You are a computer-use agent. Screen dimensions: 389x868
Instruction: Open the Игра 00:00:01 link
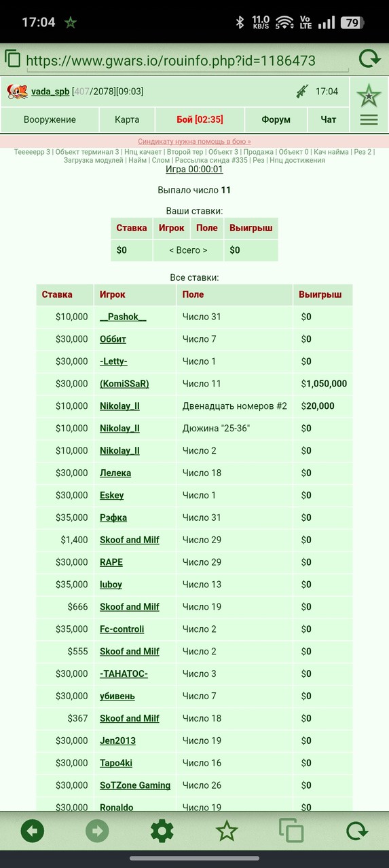tap(194, 170)
